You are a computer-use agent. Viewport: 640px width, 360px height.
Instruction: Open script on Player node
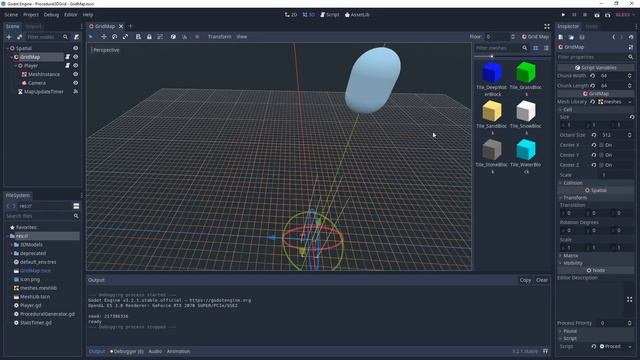(67, 65)
